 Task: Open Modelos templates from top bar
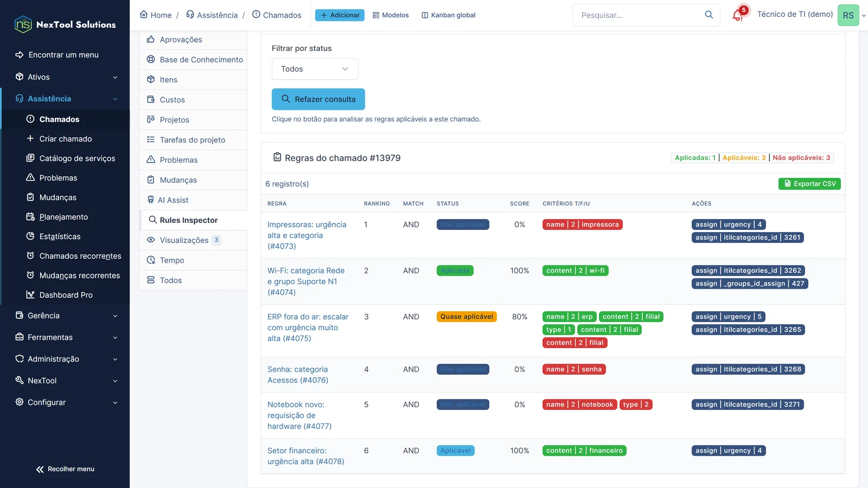391,15
